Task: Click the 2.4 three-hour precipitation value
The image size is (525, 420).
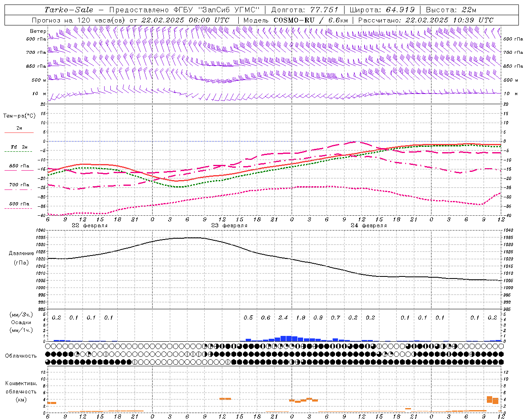Action: [x=283, y=318]
